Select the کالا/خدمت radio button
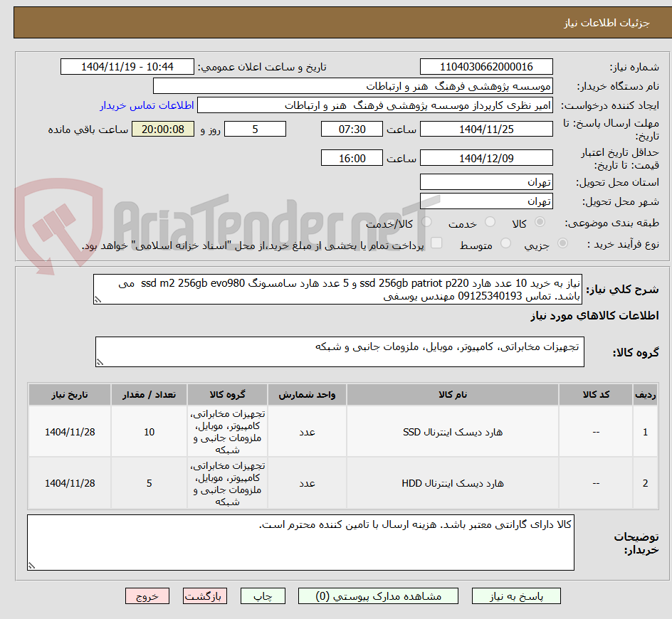The width and height of the screenshot is (672, 619). (426, 222)
